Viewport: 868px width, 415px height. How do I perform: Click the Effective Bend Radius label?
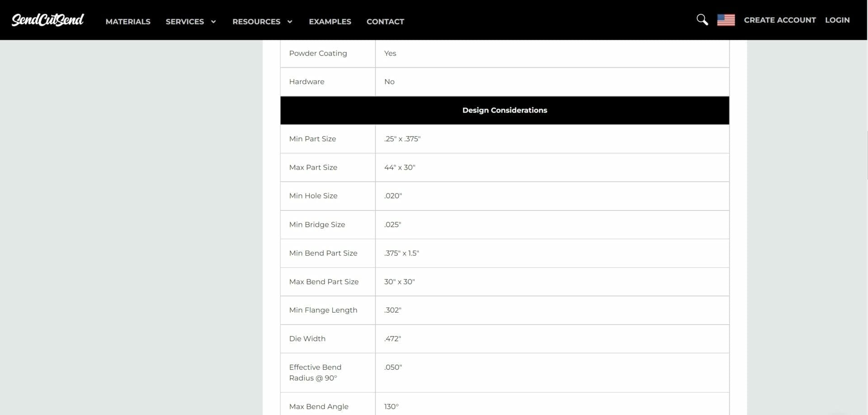(315, 372)
